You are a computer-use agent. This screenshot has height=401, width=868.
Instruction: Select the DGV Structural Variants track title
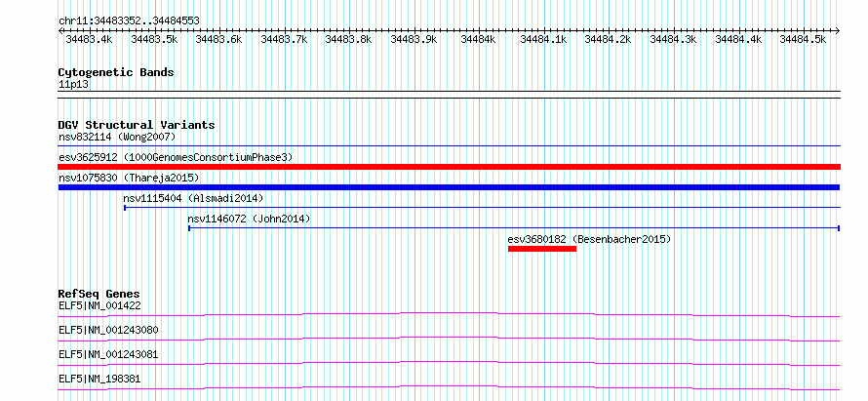(x=137, y=125)
